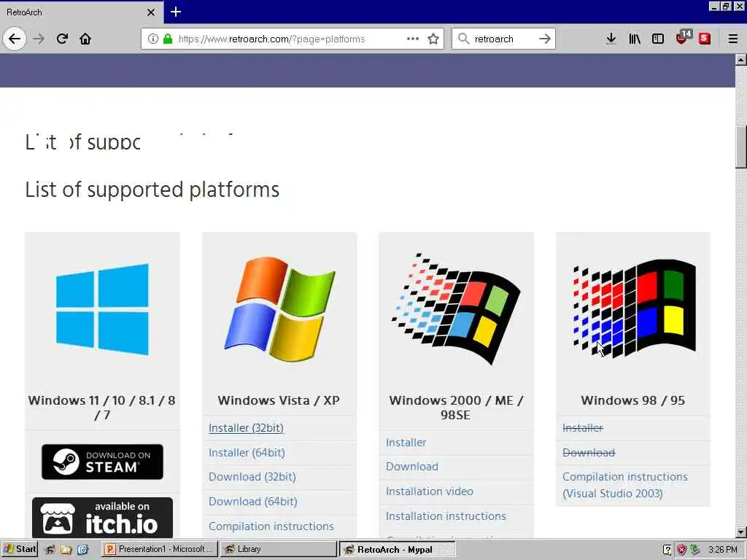Open the ad-blocker shield with 14 badge
Screen dimensions: 747x560
(683, 38)
